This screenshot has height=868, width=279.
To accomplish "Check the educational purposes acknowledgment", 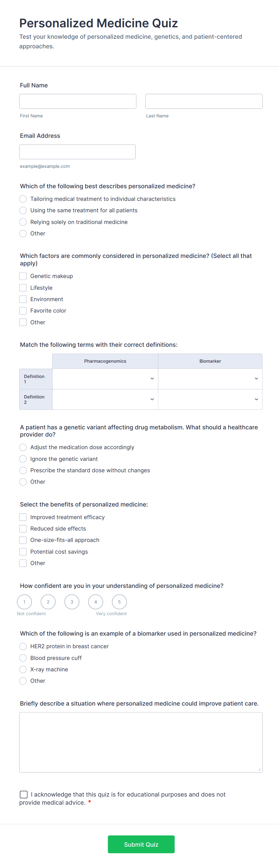I will pos(24,794).
